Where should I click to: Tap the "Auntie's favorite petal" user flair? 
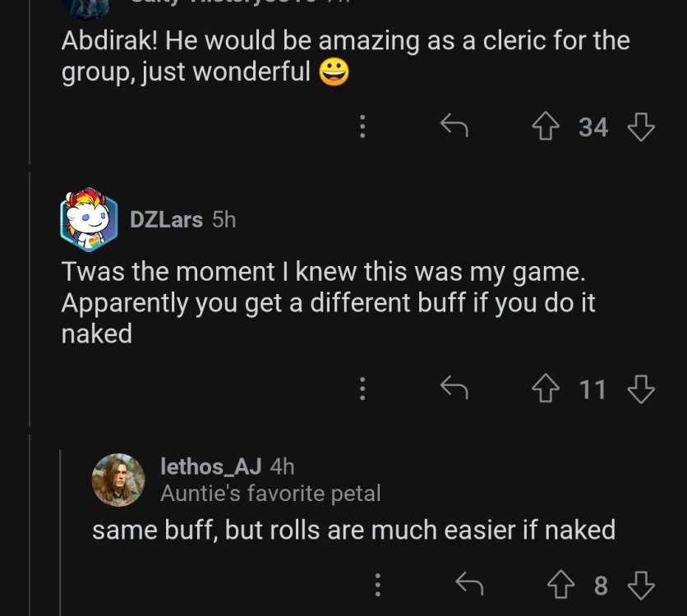tap(270, 494)
